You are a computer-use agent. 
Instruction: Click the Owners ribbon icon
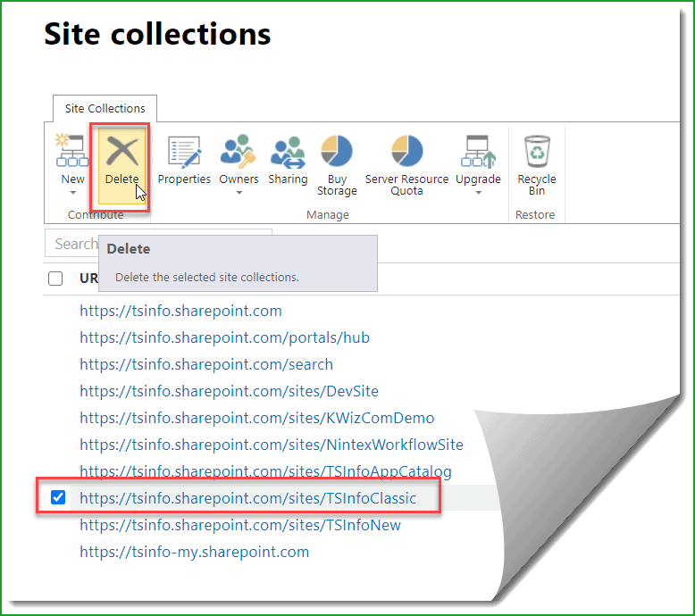pyautogui.click(x=239, y=151)
